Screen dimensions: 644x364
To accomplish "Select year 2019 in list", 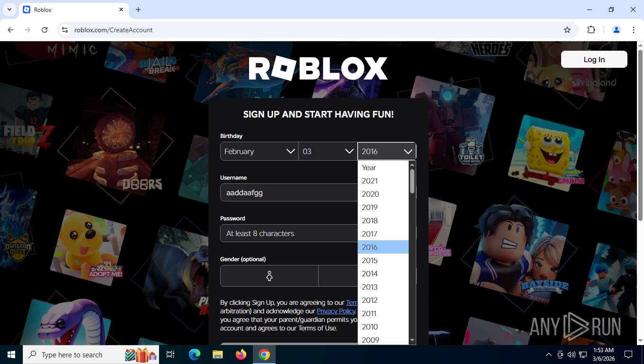I will click(383, 207).
